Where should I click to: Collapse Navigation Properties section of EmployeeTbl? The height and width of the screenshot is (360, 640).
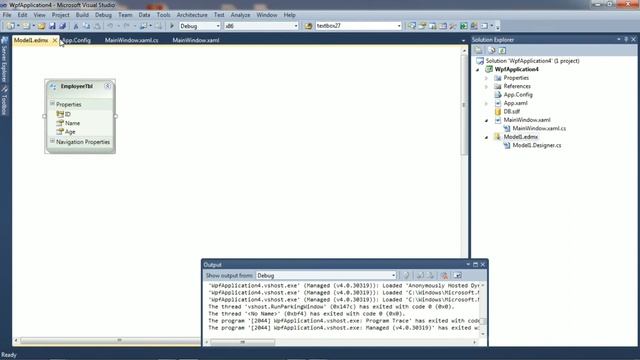coord(52,141)
